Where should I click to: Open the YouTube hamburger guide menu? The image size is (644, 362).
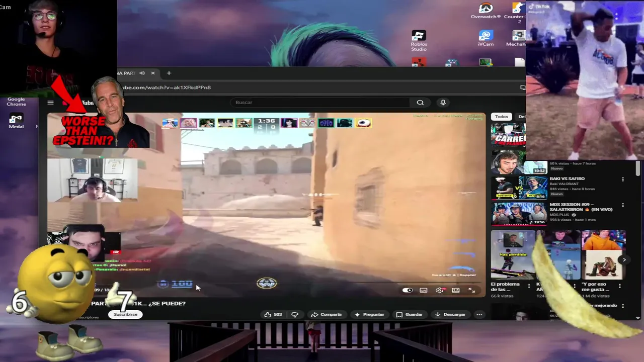coord(50,103)
